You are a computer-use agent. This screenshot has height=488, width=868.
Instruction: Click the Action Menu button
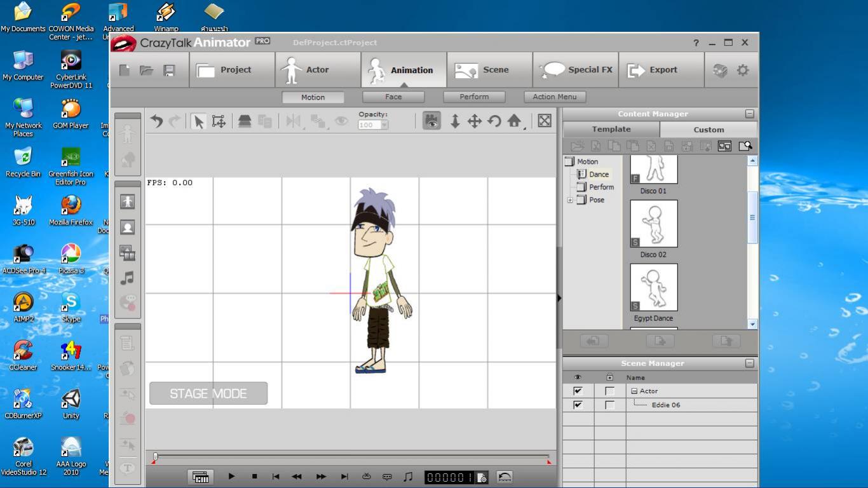[555, 97]
